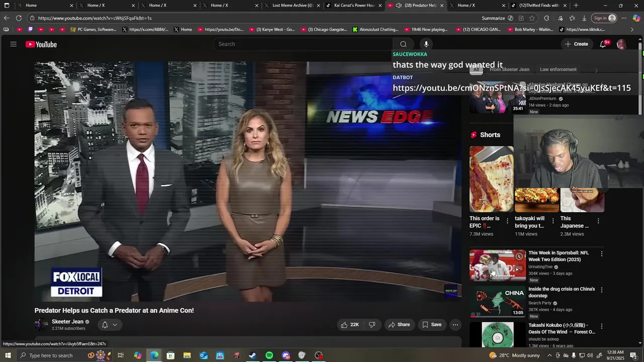Switch to Kai Cenat's Power Hour tab
The height and width of the screenshot is (362, 644).
point(353,6)
